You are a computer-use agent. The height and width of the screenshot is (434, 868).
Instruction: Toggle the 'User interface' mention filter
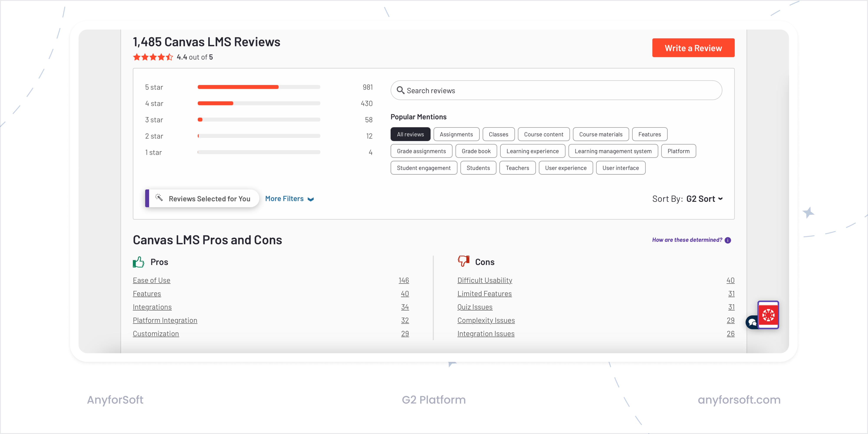tap(620, 168)
